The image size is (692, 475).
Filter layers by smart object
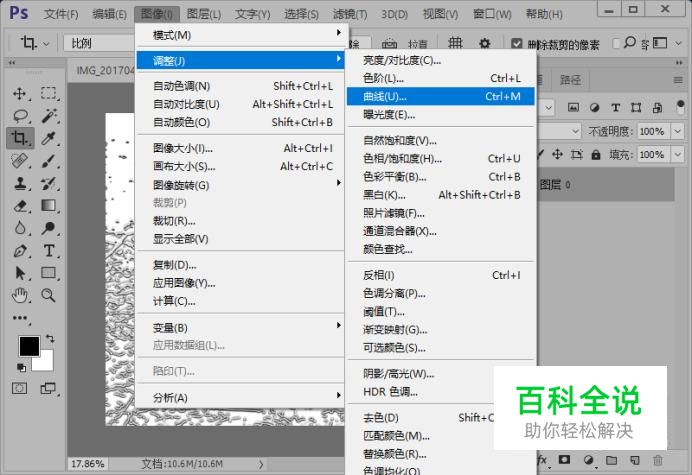(x=657, y=107)
